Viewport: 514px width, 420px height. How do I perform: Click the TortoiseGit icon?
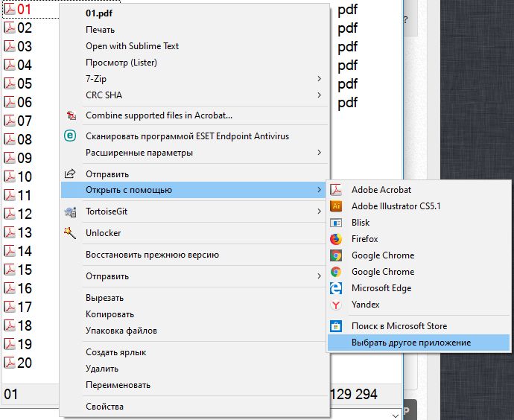point(71,211)
